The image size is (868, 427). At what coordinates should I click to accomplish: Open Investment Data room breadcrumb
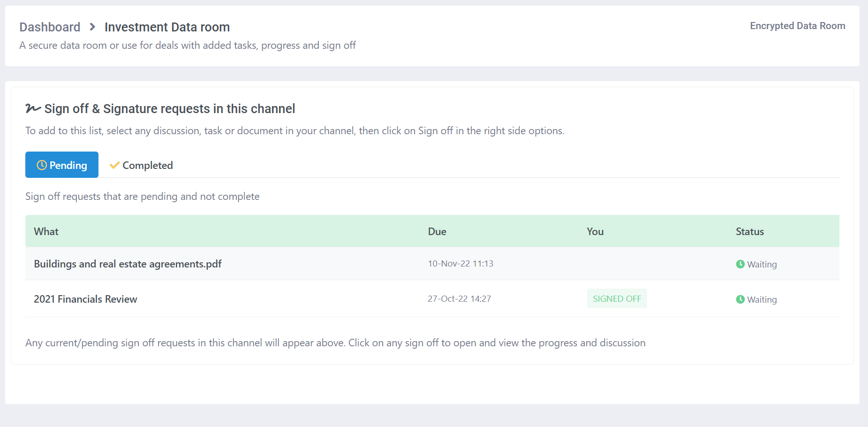167,27
